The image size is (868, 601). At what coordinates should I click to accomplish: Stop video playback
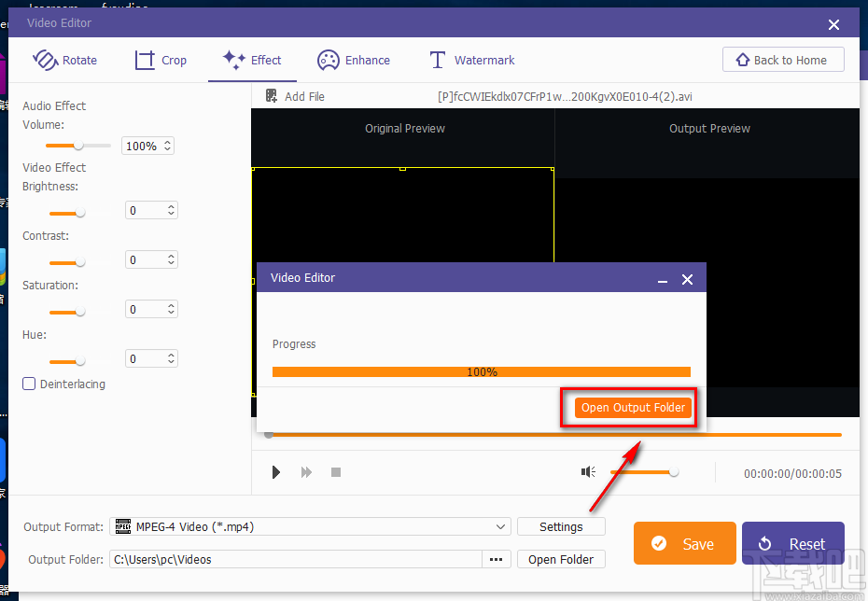pos(336,472)
